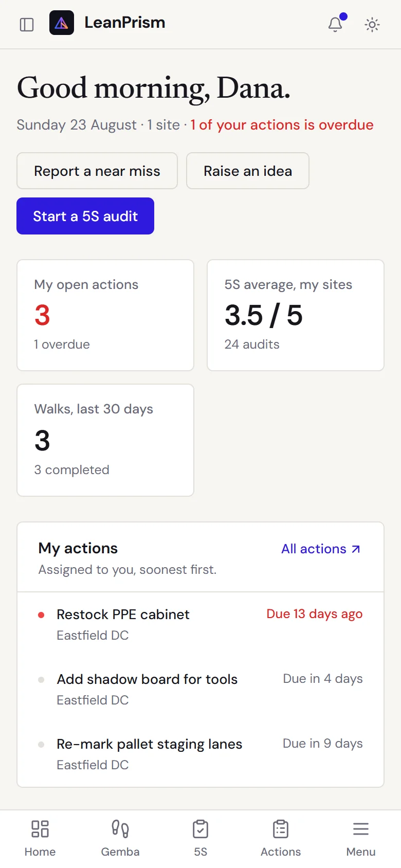Select Add shadow board for tools action

(x=200, y=690)
